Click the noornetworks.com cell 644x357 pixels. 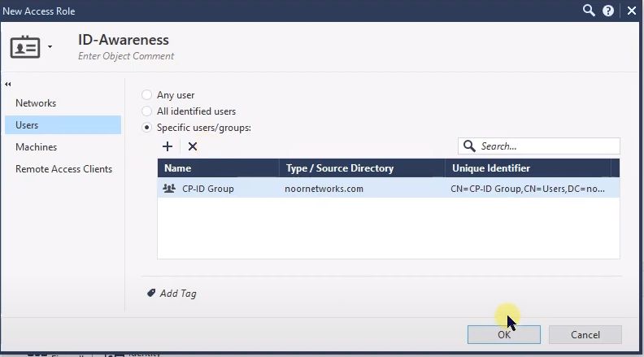point(324,189)
